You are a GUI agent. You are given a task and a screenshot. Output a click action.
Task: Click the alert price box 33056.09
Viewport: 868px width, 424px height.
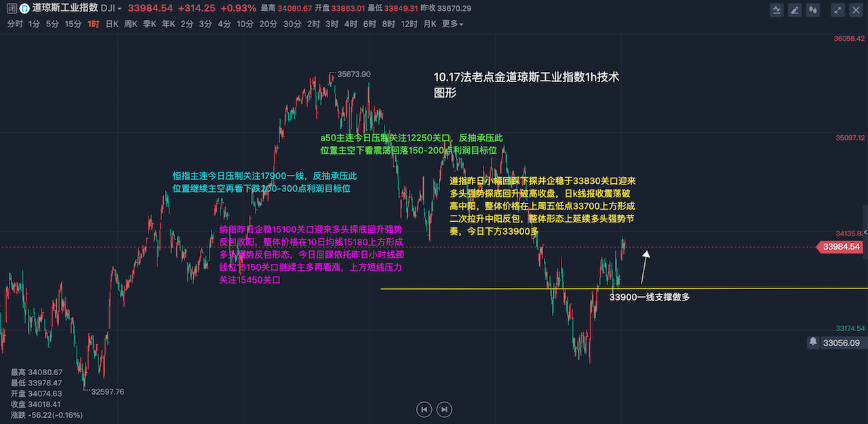[842, 343]
